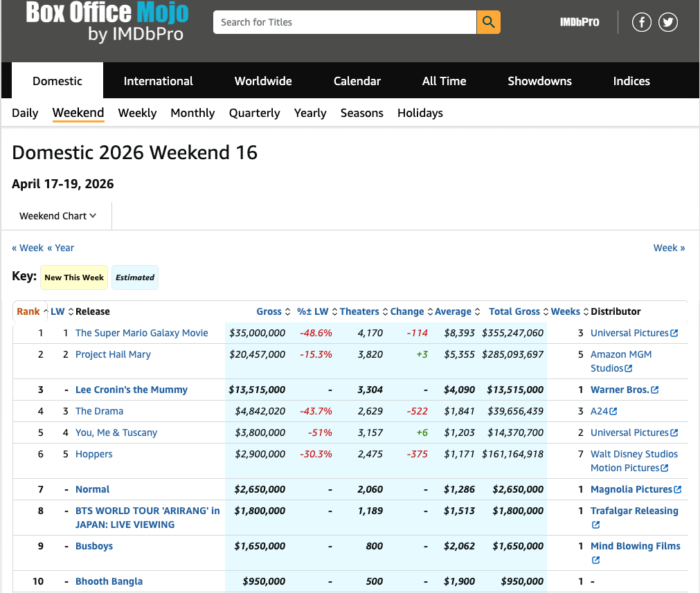Click the New This Week key label
The height and width of the screenshot is (593, 700).
tap(74, 277)
